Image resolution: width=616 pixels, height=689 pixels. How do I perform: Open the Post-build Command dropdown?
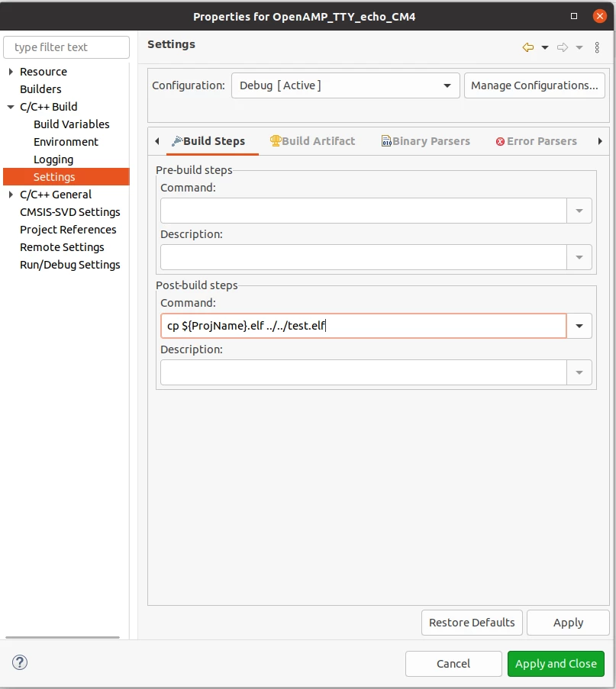(x=579, y=326)
